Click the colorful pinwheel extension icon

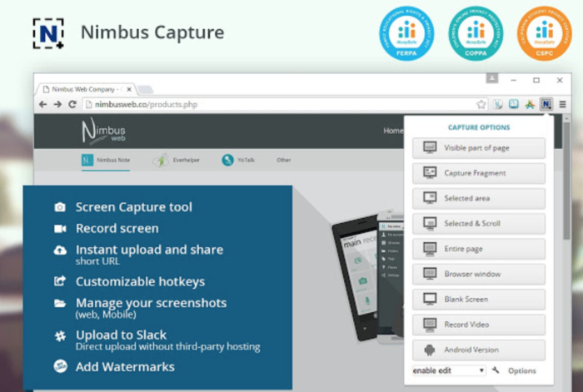tap(530, 104)
